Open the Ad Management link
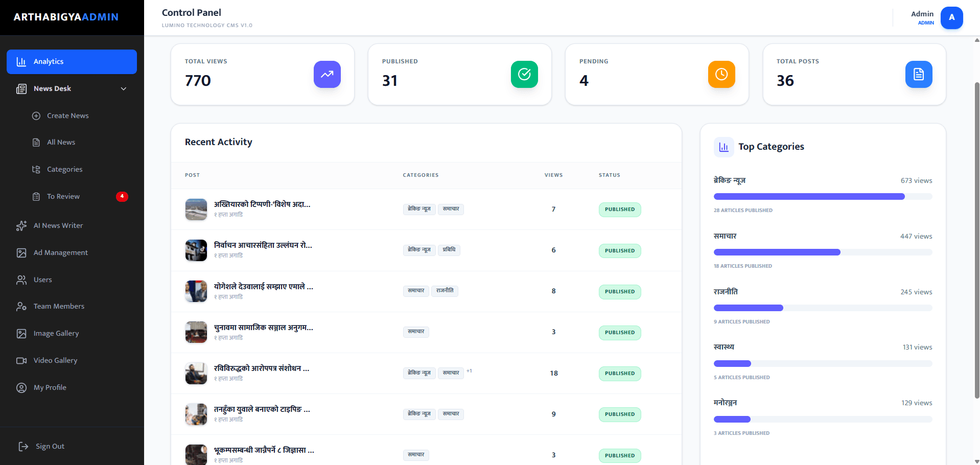 coord(60,252)
